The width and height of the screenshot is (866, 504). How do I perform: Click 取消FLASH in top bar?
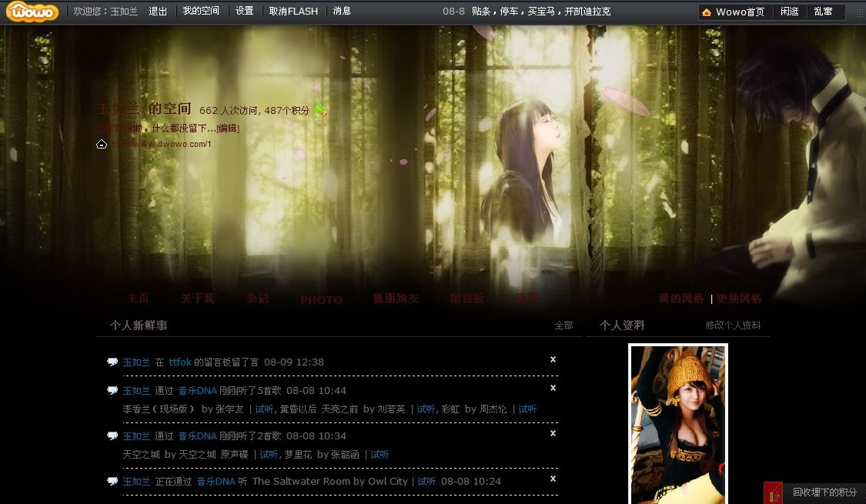(x=293, y=11)
